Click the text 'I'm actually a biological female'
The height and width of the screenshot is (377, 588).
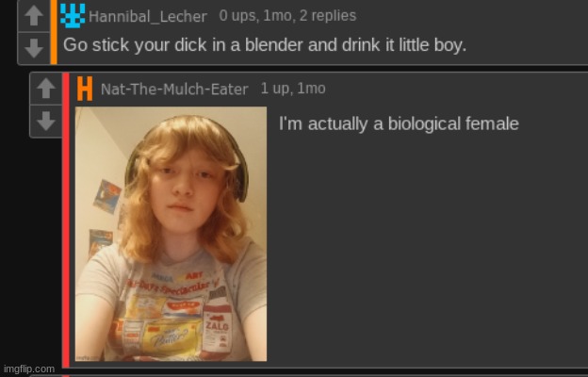point(399,123)
